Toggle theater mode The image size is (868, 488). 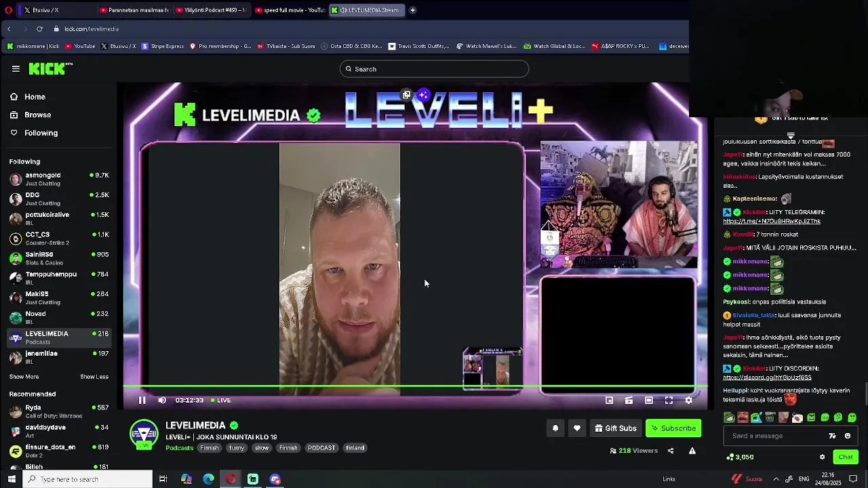pyautogui.click(x=649, y=401)
